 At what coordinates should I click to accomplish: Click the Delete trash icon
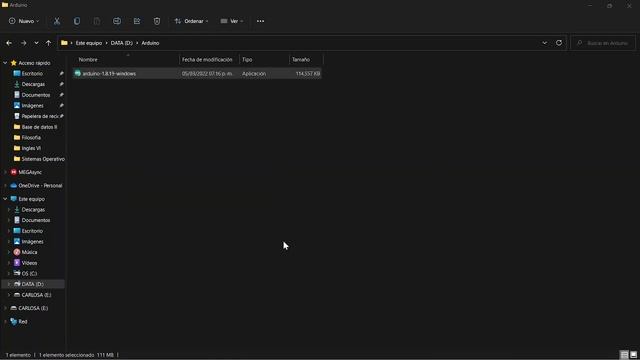coord(157,21)
